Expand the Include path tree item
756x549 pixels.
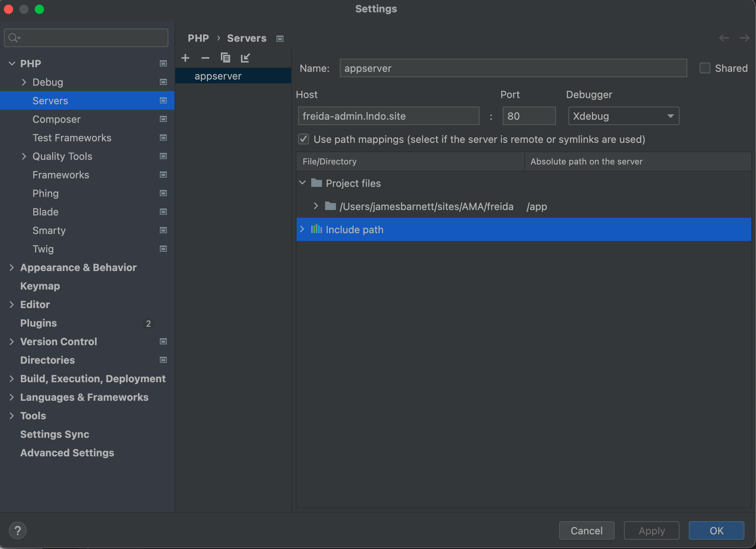[x=302, y=230]
